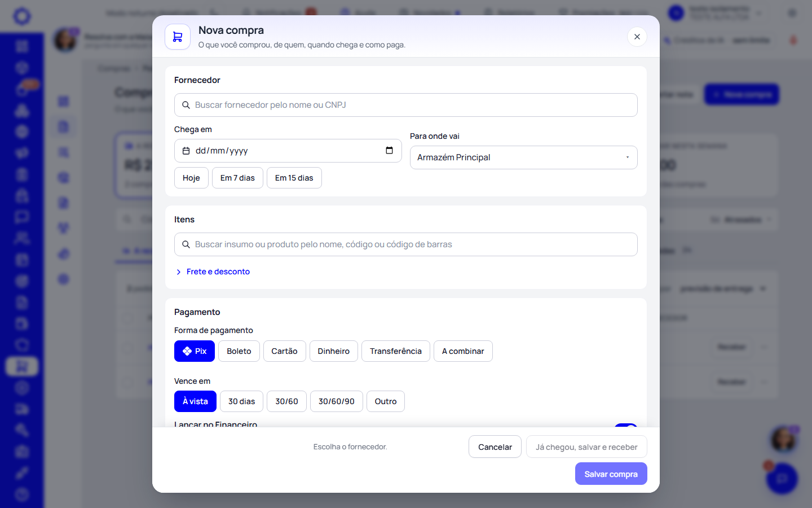
Task: Click Já chegou, salvar e receber
Action: pos(586,447)
